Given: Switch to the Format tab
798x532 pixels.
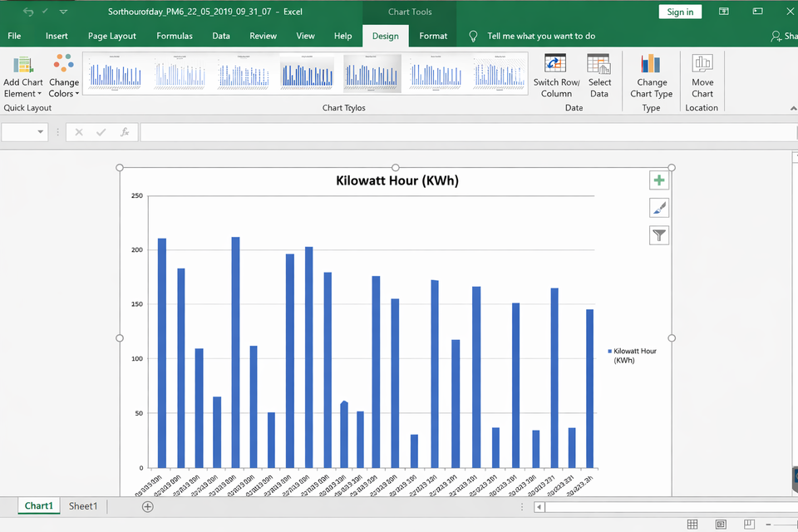Looking at the screenshot, I should click(433, 36).
